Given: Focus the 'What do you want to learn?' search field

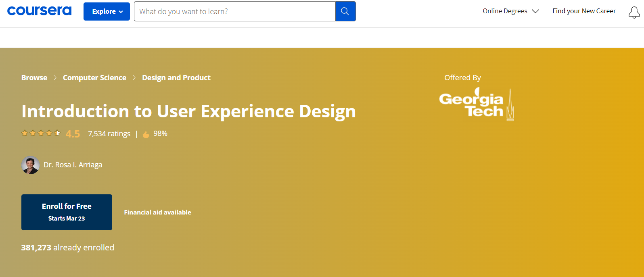Looking at the screenshot, I should (234, 11).
